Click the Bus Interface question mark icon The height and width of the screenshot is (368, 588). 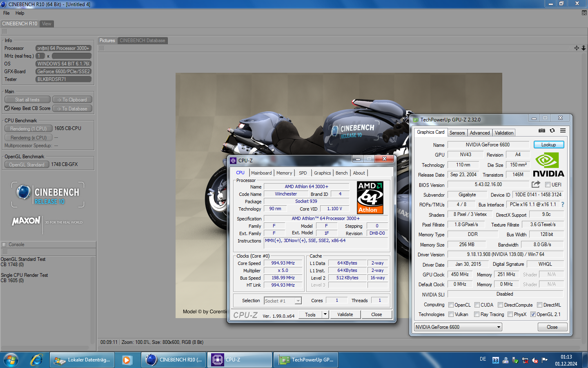pyautogui.click(x=562, y=204)
